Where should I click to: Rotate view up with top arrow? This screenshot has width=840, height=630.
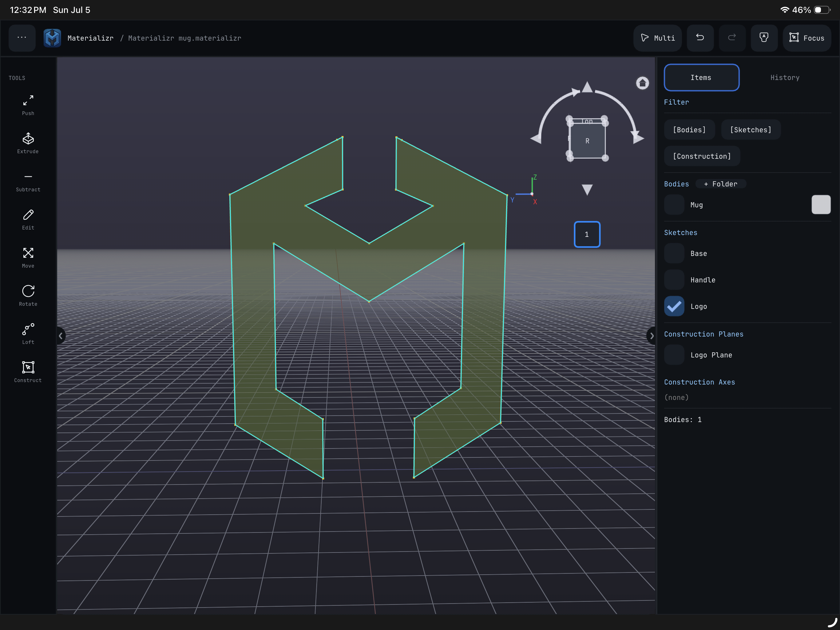[x=587, y=87]
